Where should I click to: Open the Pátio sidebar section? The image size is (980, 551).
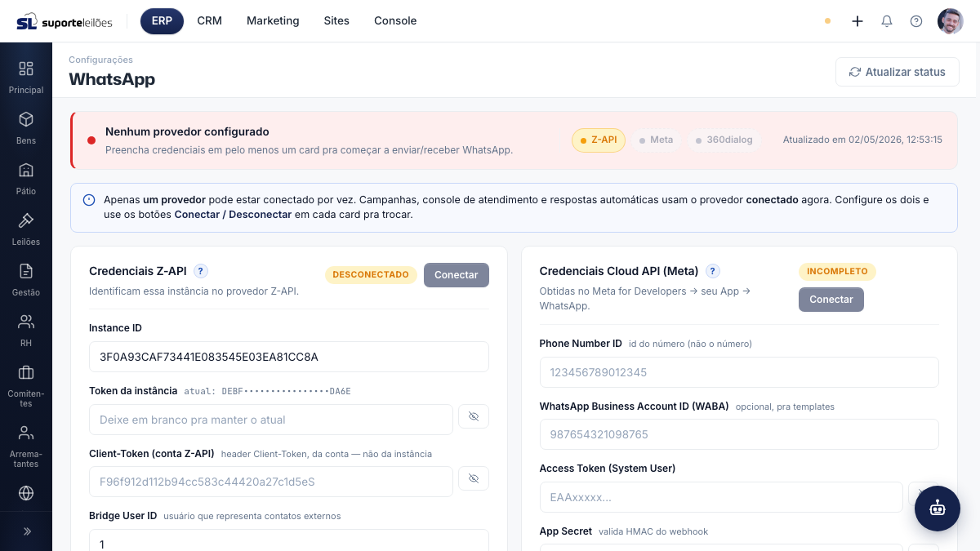pos(26,179)
